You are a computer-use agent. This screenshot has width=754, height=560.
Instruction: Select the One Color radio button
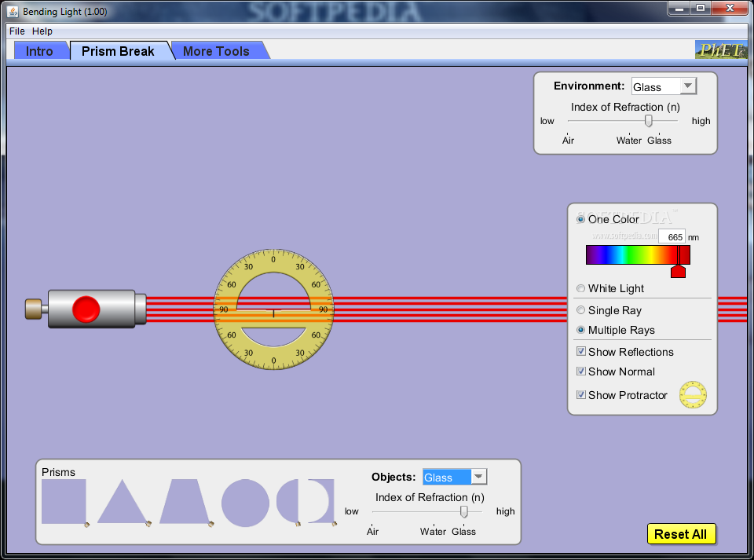tap(581, 219)
